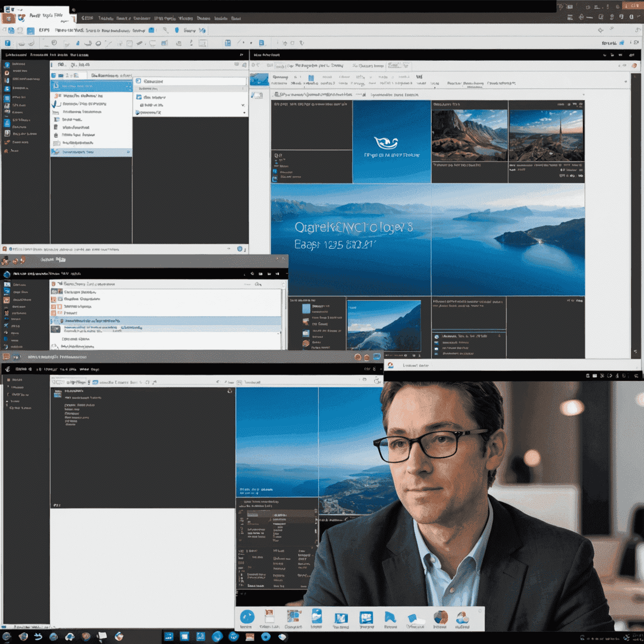The image size is (644, 644).
Task: Click the large blue lake slide title text
Action: click(x=354, y=228)
